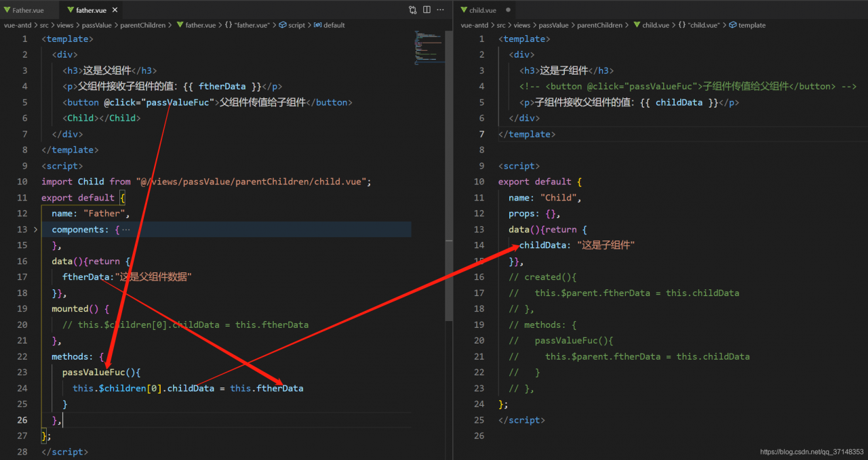Switch to the inactive Father.vue tab
Image resolution: width=868 pixels, height=460 pixels.
coord(28,10)
